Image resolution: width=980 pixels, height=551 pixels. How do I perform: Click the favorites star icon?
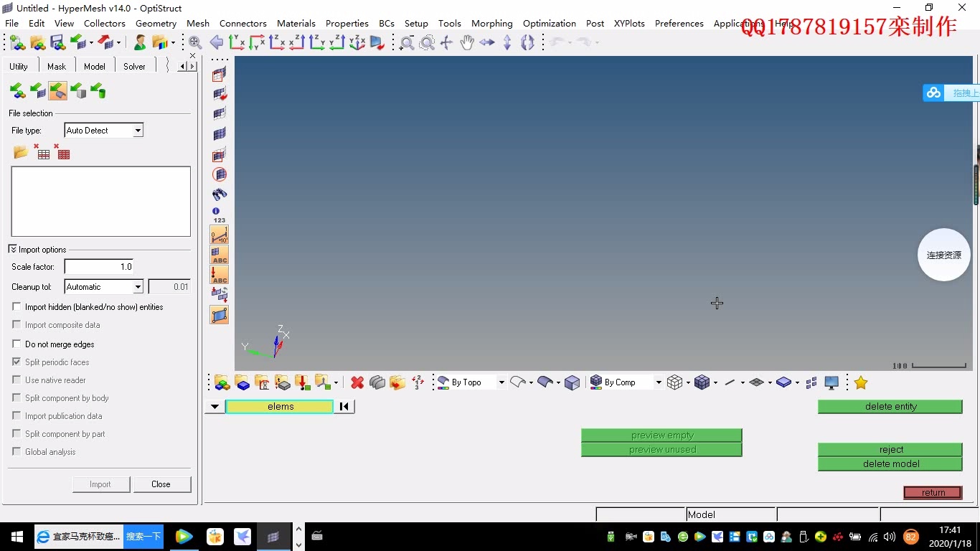(860, 382)
